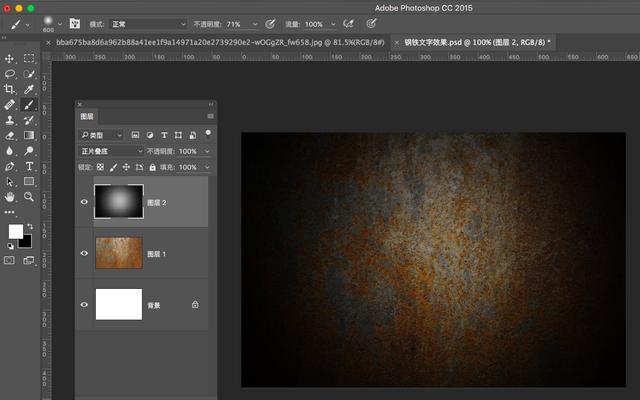640x400 pixels.
Task: Hide layer 图层 2 with eye icon
Action: [x=84, y=201]
